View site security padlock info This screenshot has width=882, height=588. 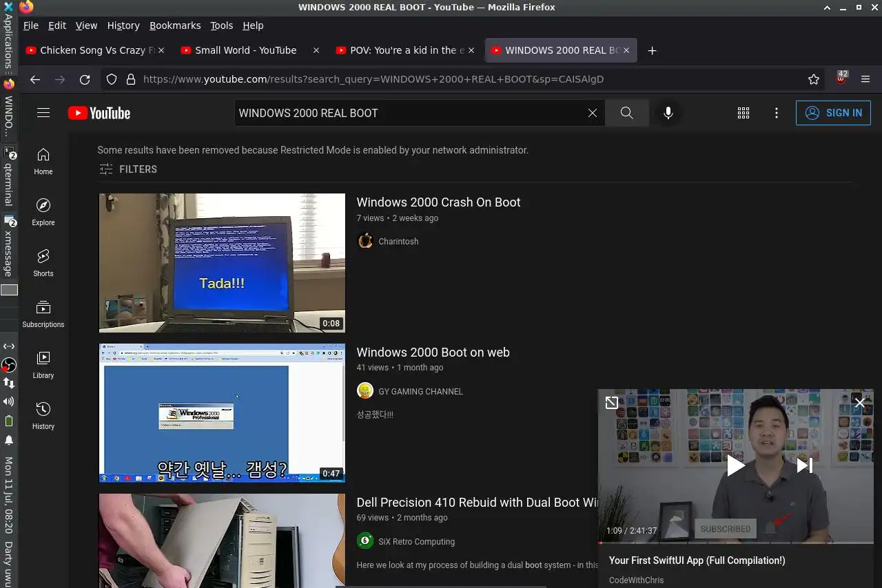(131, 79)
